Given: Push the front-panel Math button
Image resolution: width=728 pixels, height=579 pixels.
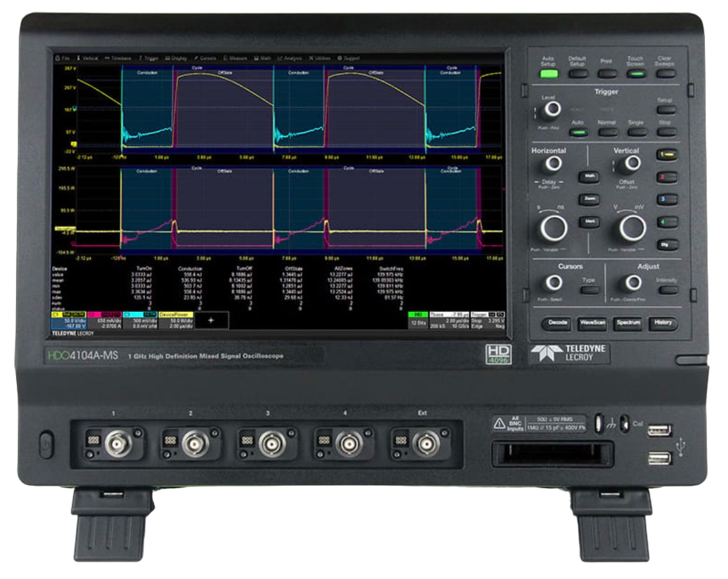Looking at the screenshot, I should click(589, 177).
